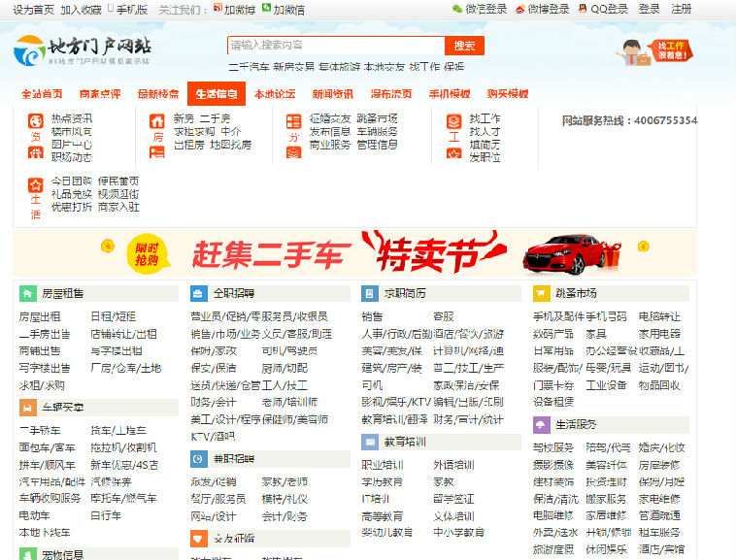Click the blue 全职招聘 briefcase icon
Screen dimensions: 736x560
click(x=198, y=294)
